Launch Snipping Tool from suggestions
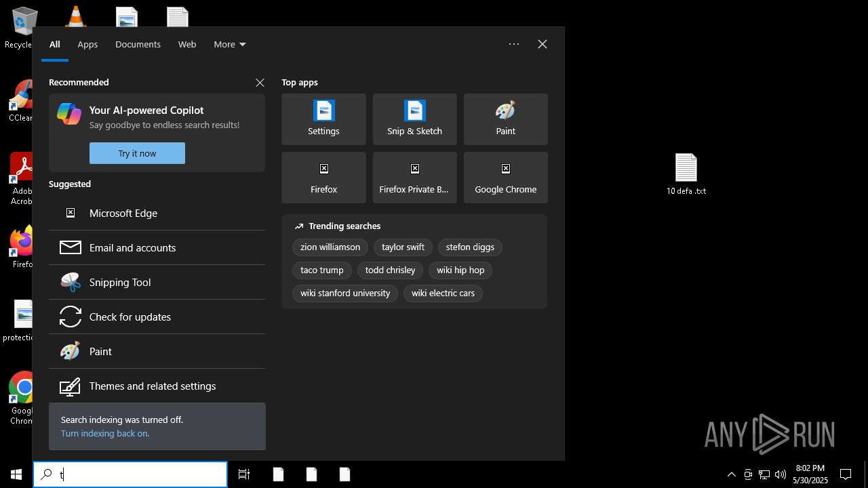The image size is (868, 488). click(157, 282)
